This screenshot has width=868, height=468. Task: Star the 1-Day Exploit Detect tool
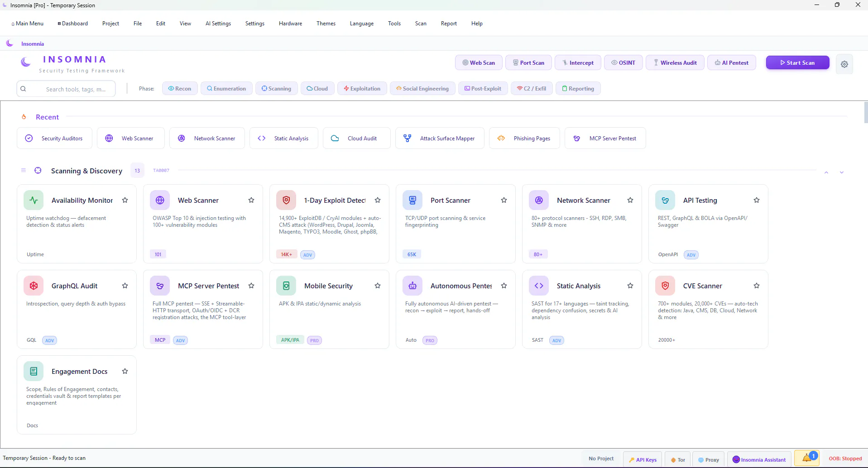378,200
